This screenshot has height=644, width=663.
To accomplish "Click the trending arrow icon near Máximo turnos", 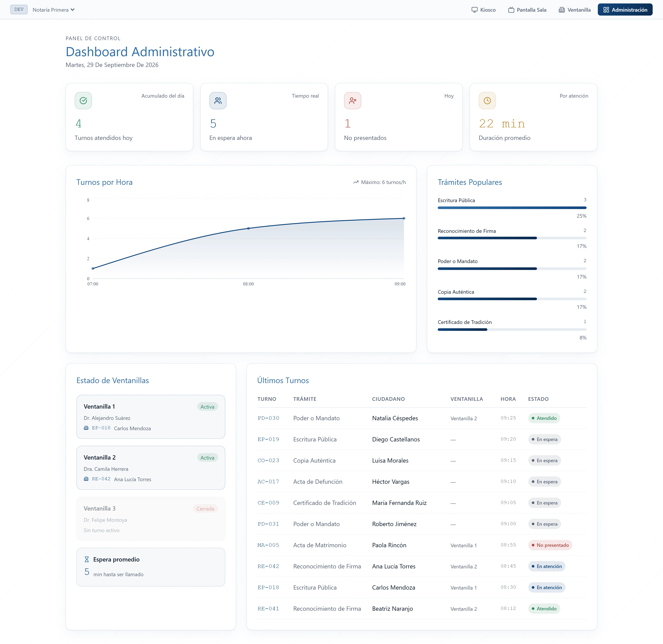I will [x=356, y=182].
